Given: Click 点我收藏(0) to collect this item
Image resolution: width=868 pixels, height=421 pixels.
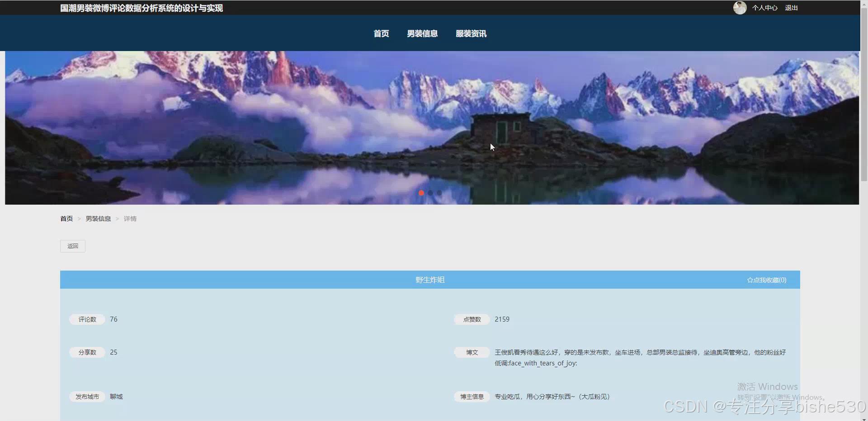Looking at the screenshot, I should click(x=766, y=280).
